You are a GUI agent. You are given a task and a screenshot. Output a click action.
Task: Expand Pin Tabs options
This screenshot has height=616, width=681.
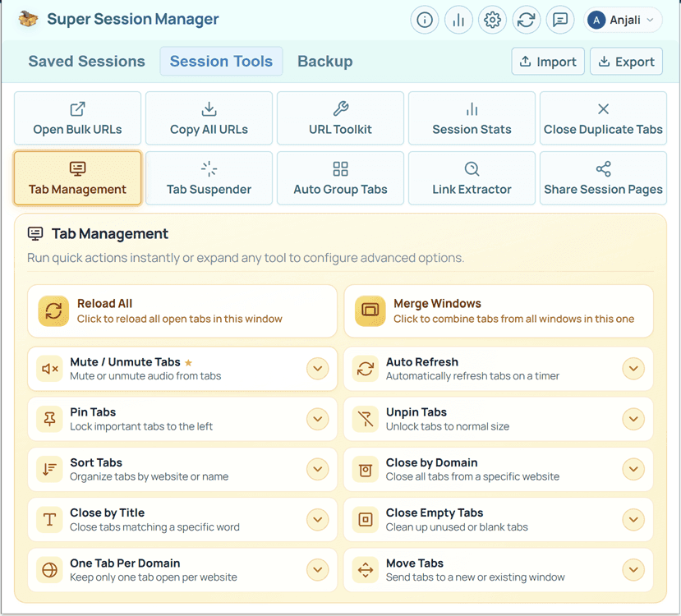pyautogui.click(x=317, y=419)
